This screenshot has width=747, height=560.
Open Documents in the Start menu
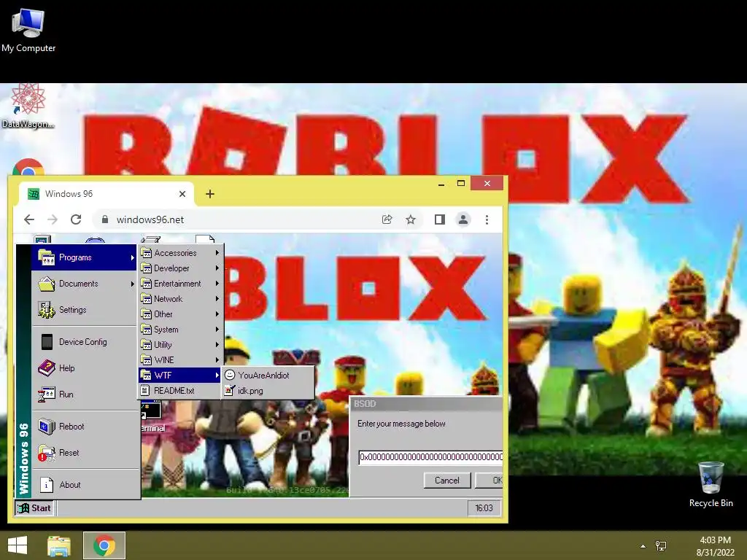[x=85, y=284]
